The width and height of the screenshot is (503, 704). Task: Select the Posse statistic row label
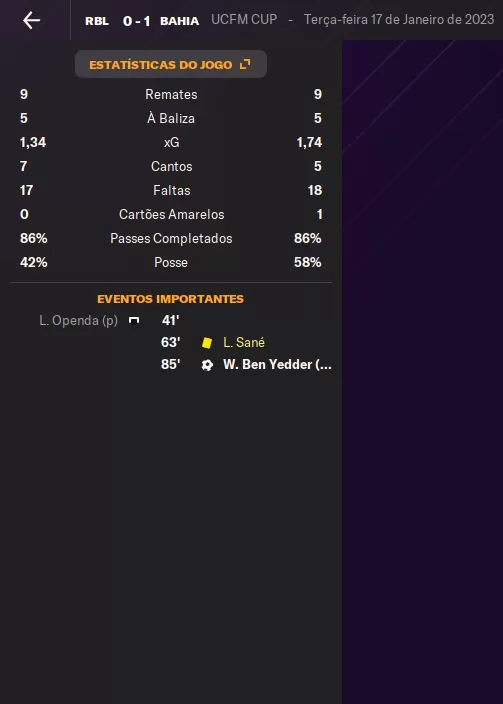click(x=171, y=262)
